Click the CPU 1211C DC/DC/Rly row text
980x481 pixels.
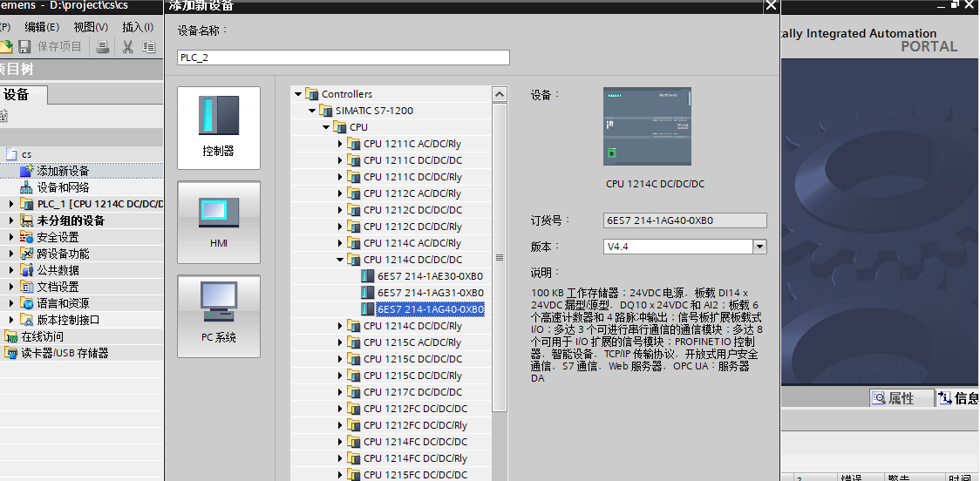tap(412, 177)
